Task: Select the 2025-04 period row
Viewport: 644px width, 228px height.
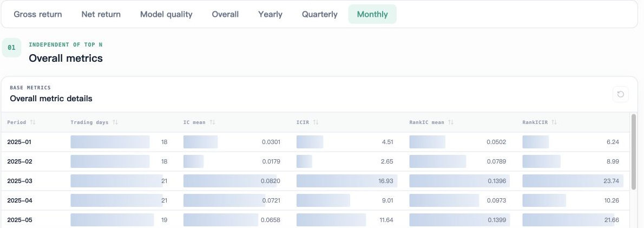Action: [x=315, y=200]
